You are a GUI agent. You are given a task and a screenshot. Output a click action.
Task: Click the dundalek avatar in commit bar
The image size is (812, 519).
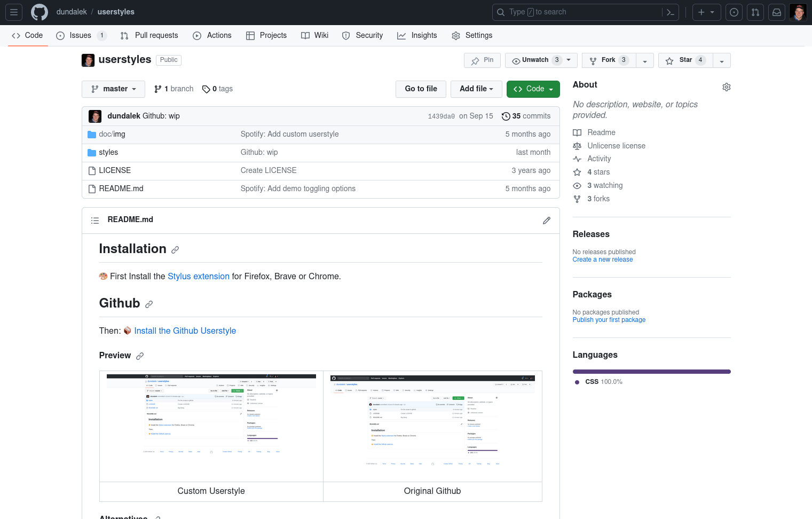pyautogui.click(x=95, y=116)
